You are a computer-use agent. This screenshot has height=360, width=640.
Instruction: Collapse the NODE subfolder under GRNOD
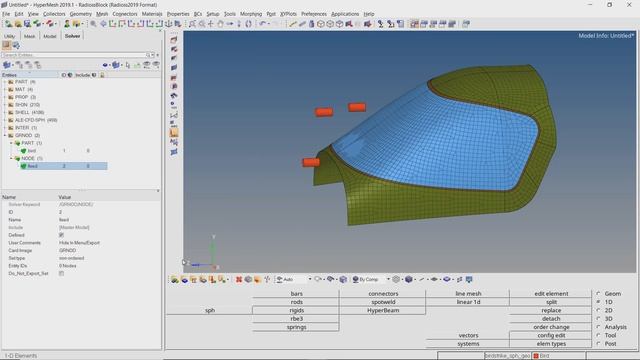(x=11, y=158)
